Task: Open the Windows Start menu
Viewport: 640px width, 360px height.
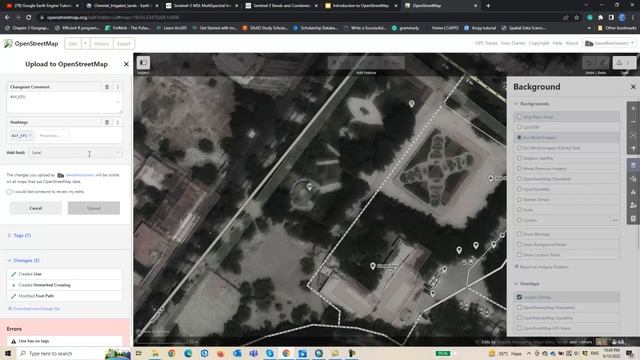Action: pos(7,353)
